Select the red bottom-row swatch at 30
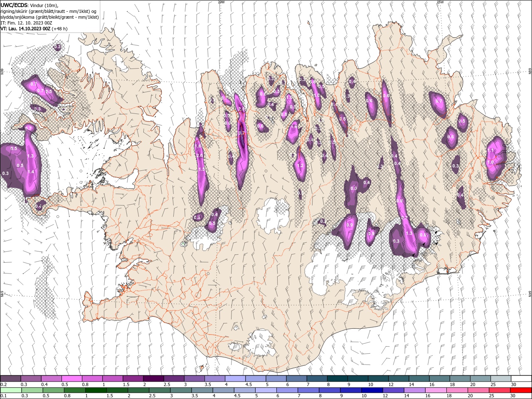The image size is (532, 399). (521, 390)
